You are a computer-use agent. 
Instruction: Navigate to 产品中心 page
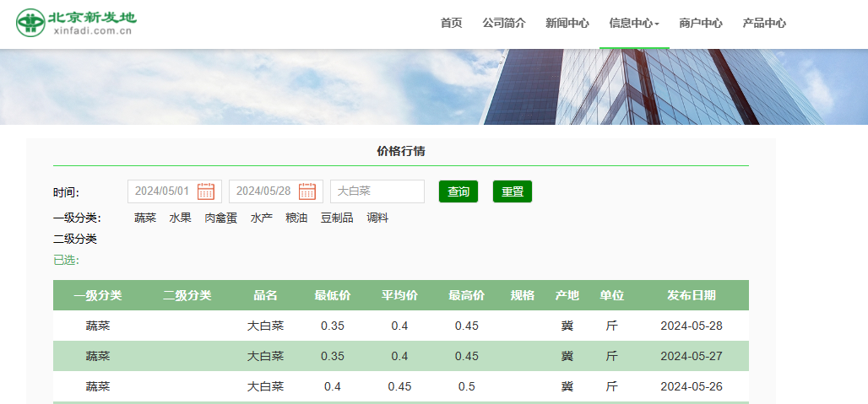point(764,24)
